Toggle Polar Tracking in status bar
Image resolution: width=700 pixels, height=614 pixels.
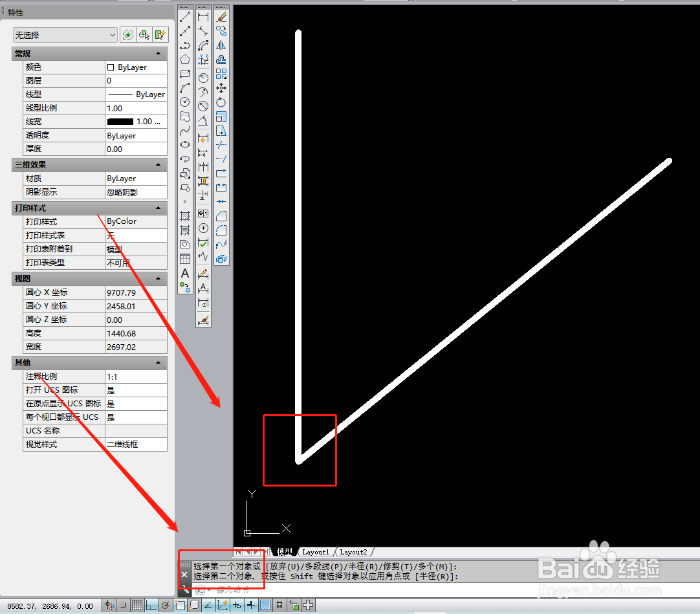(x=166, y=605)
